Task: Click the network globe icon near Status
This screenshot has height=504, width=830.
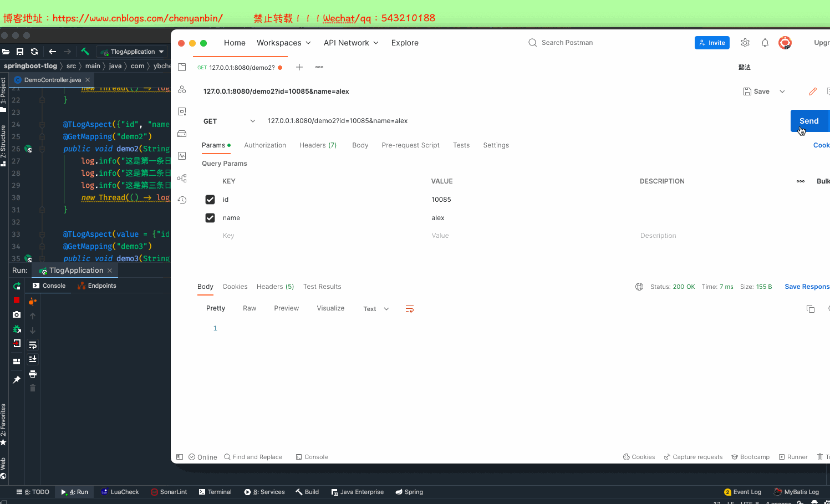Action: (639, 287)
